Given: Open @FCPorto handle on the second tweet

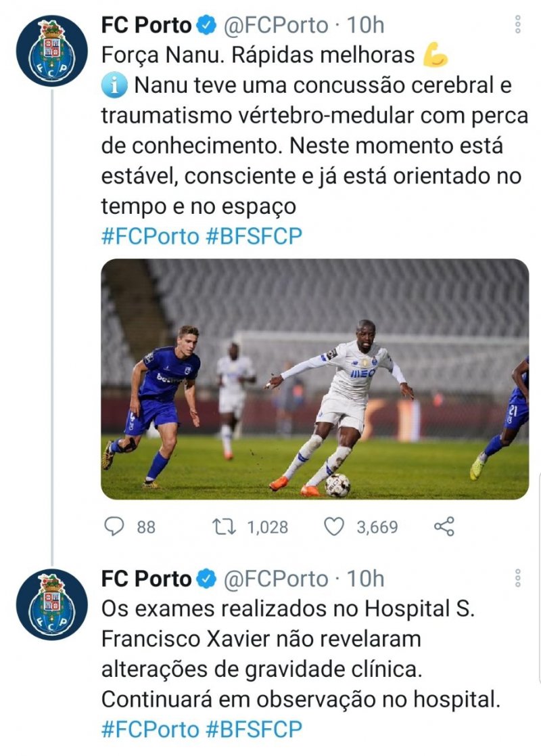Looking at the screenshot, I should [x=275, y=579].
